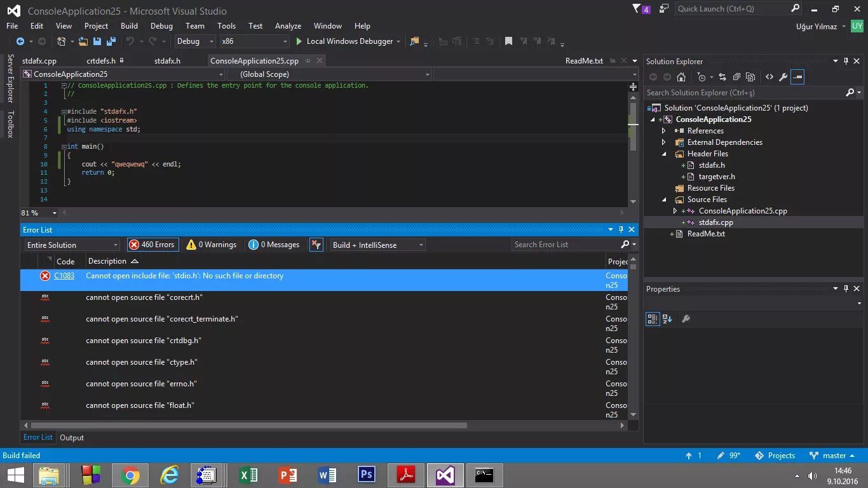The width and height of the screenshot is (868, 488).
Task: Click the Open File folder icon
Action: tap(83, 41)
